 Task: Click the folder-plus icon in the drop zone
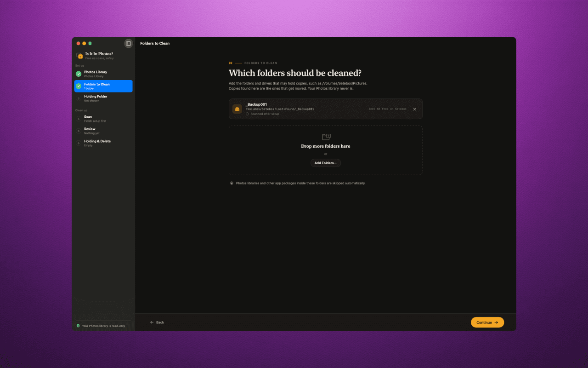(326, 137)
